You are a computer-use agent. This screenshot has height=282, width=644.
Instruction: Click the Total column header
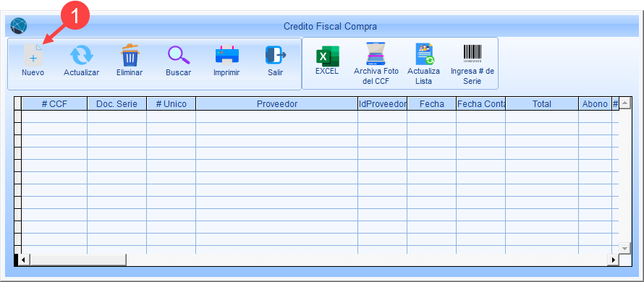(542, 104)
